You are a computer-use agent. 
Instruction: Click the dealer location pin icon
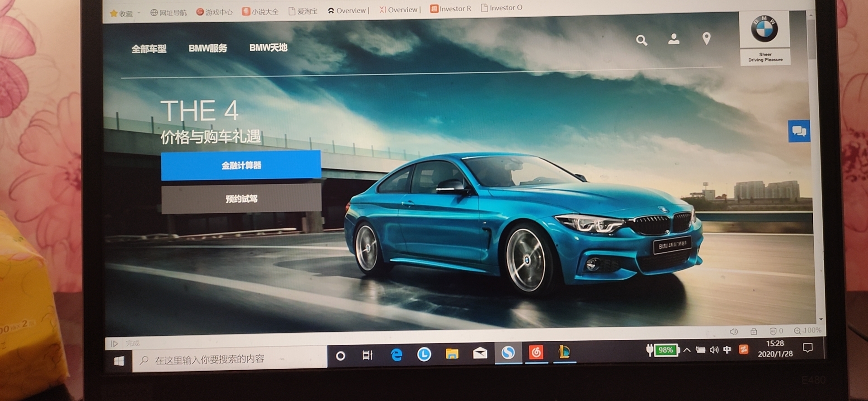tap(706, 38)
